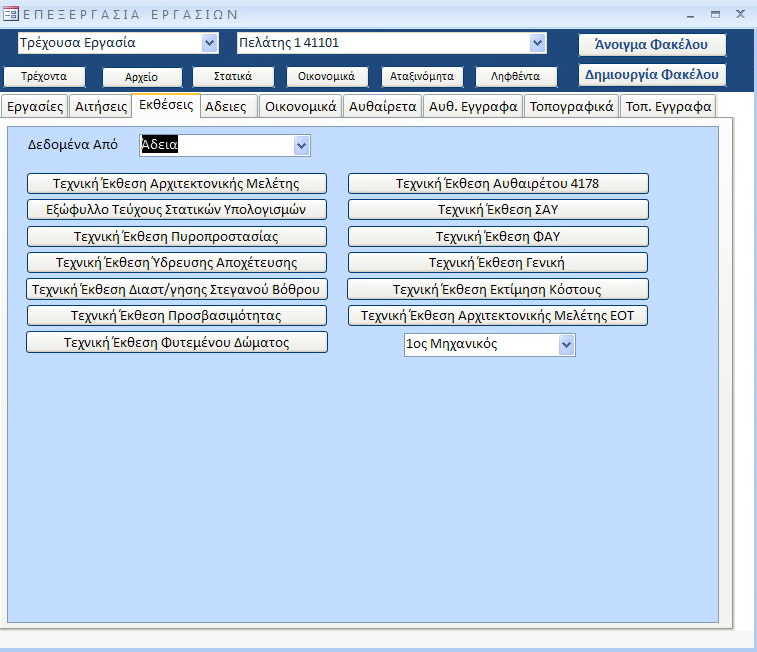
Task: Click the Τρέχοντα filter button
Action: point(44,77)
